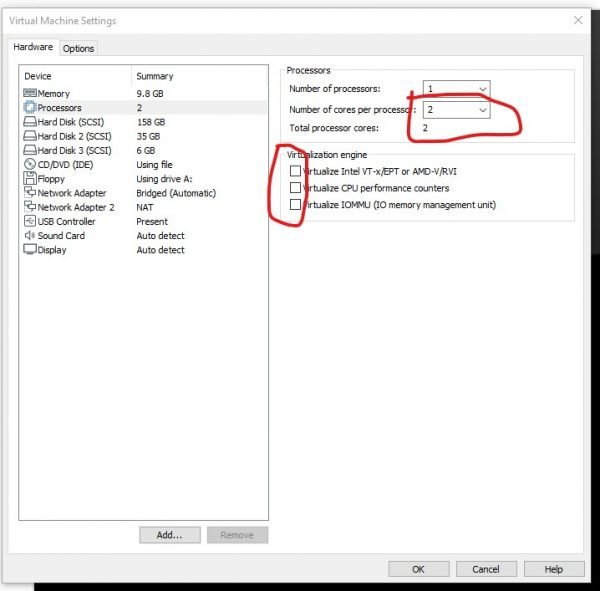Click the Hard Disk (SCSI) drive icon
Image resolution: width=600 pixels, height=591 pixels.
[30, 122]
